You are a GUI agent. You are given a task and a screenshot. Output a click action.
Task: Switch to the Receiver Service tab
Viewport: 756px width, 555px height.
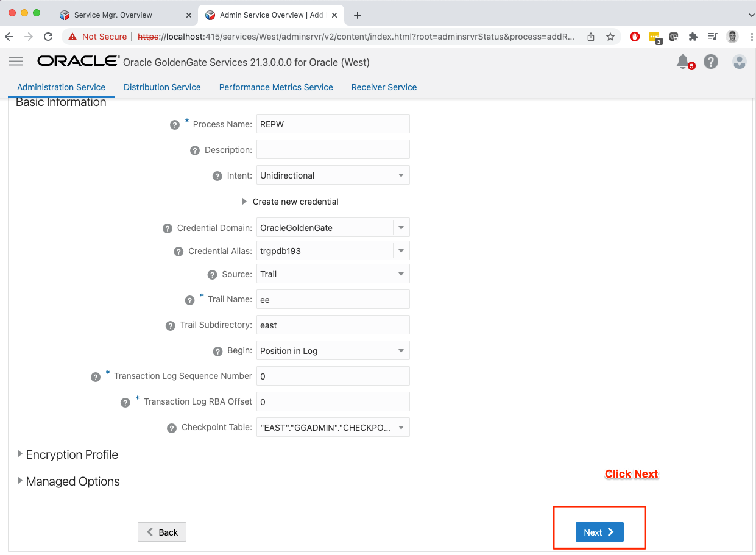click(384, 87)
